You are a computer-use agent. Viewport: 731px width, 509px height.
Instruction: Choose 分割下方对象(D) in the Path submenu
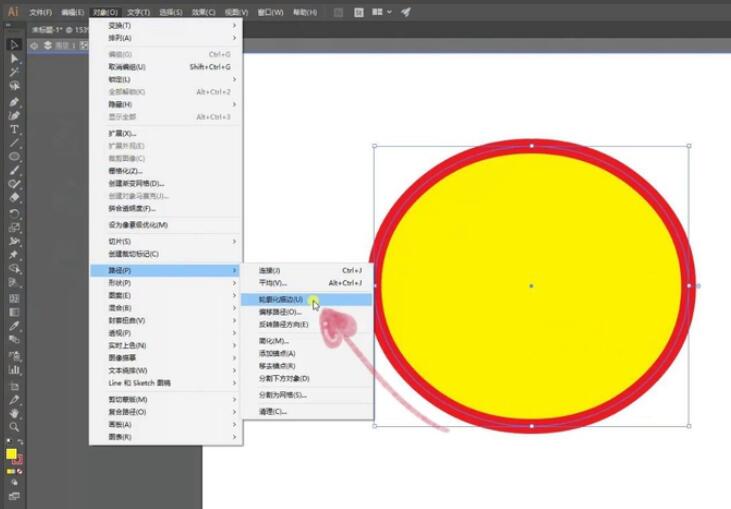coord(307,378)
